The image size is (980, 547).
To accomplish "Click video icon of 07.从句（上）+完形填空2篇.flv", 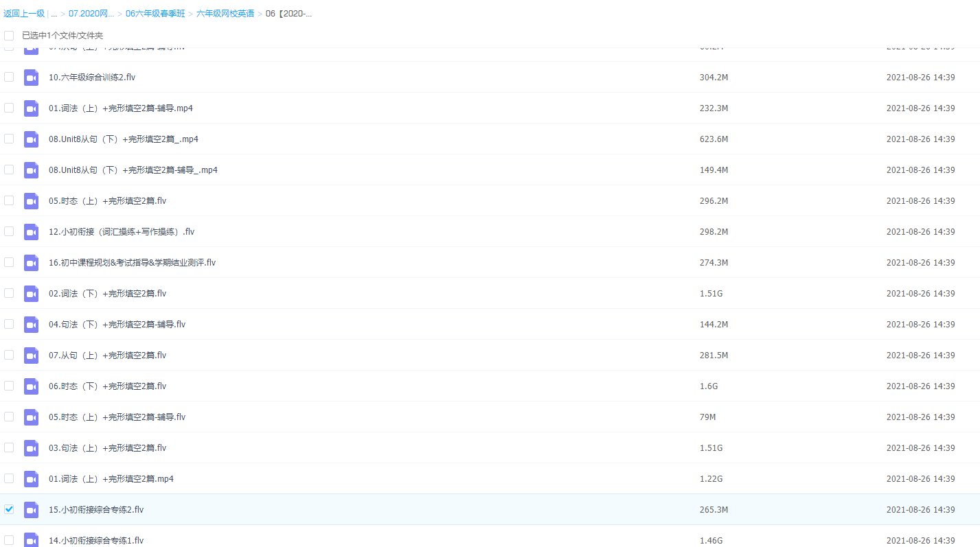I will coord(31,356).
